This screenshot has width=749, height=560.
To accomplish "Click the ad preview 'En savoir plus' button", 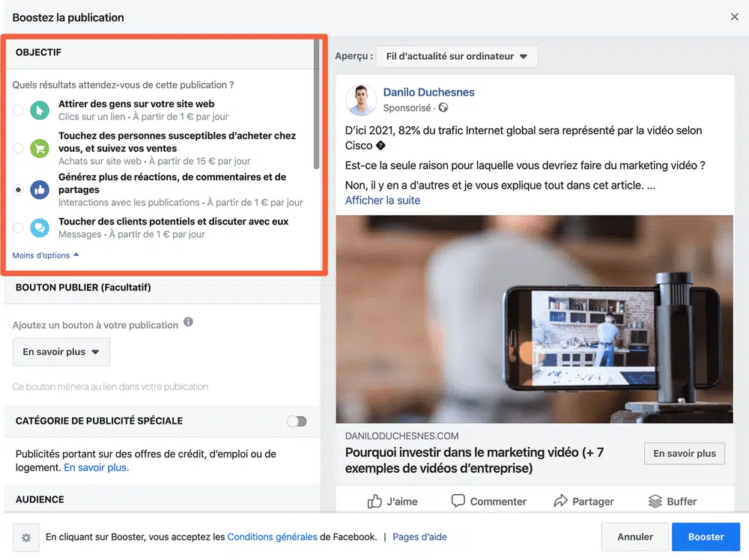I will [684, 454].
